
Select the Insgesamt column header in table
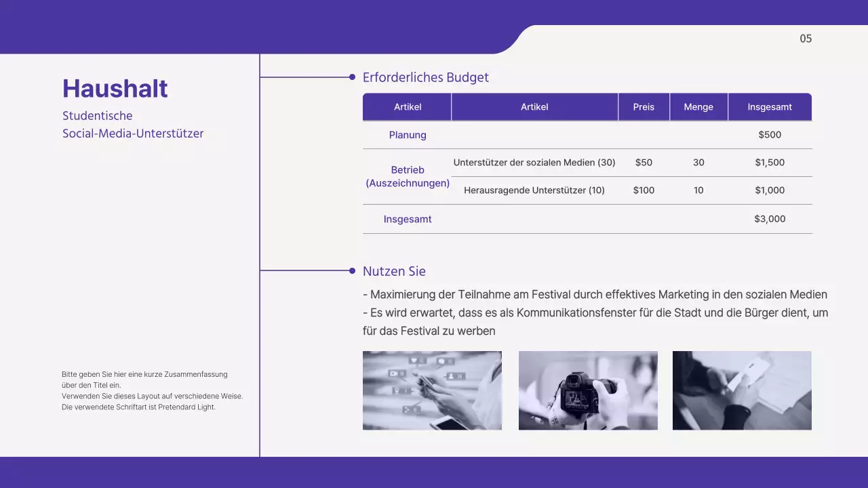pos(770,107)
